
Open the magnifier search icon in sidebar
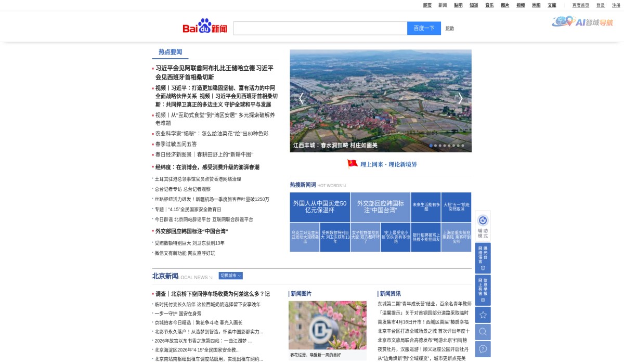coord(483,331)
